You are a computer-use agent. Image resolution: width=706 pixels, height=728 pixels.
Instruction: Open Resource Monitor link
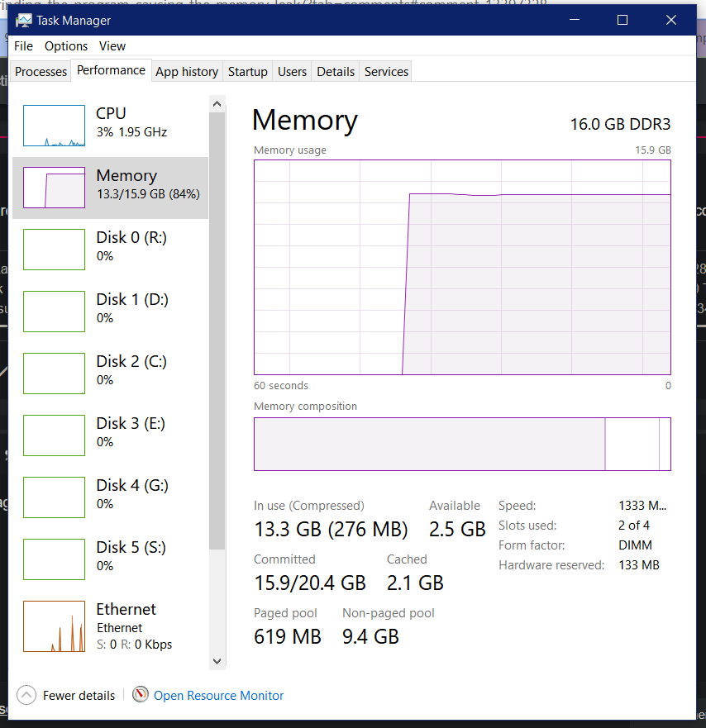click(218, 696)
